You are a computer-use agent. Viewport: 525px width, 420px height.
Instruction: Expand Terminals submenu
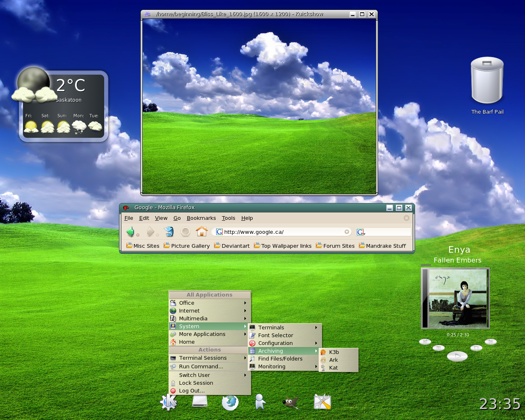point(285,328)
